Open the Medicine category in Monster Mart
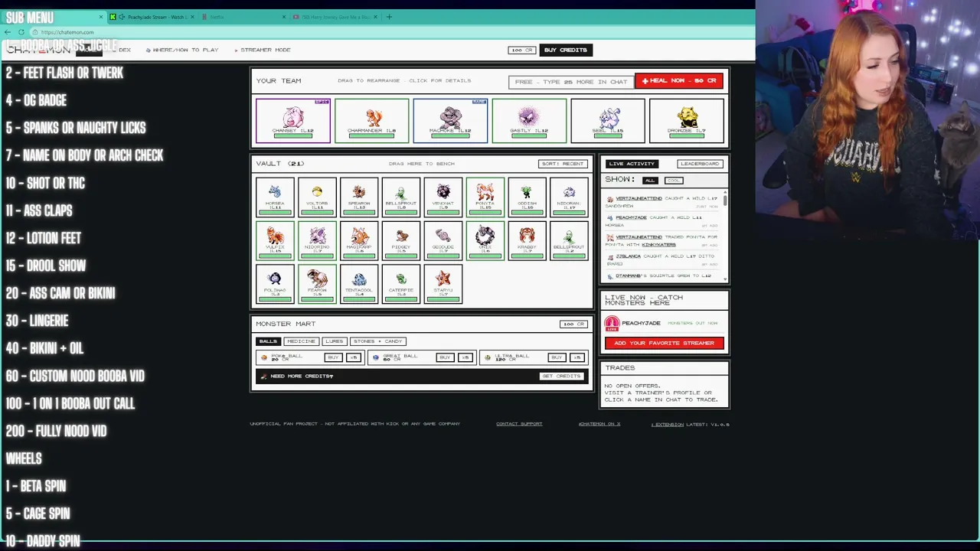This screenshot has width=980, height=551. click(x=301, y=341)
